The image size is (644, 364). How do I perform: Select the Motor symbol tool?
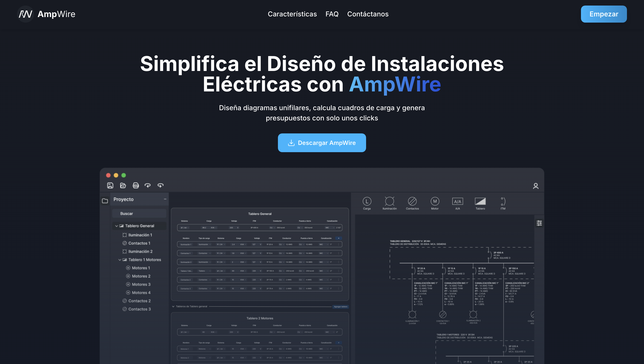[x=435, y=203]
